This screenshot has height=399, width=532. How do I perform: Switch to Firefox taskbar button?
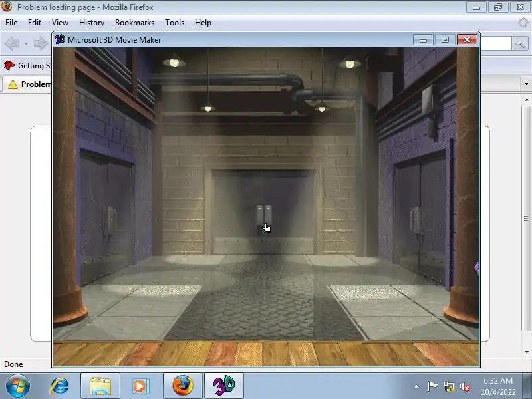pyautogui.click(x=182, y=386)
